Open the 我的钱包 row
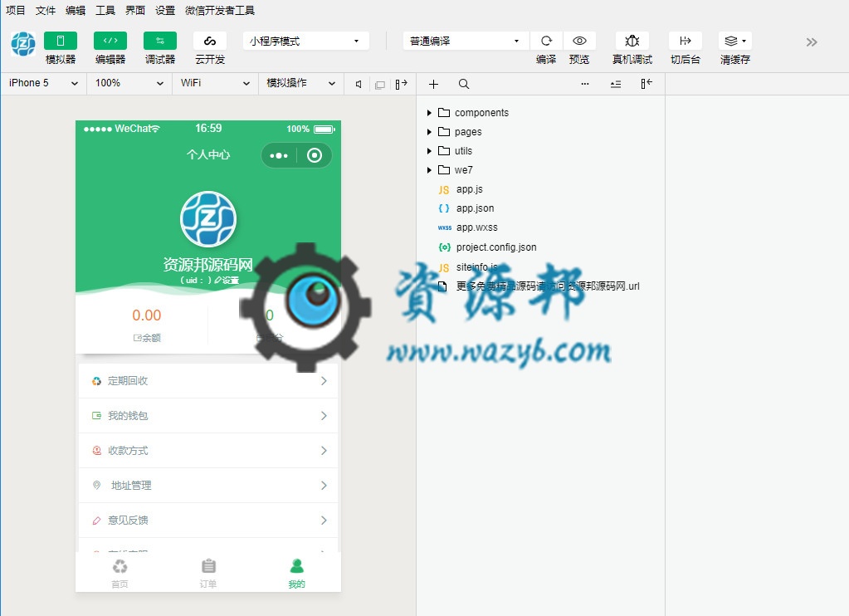Screen dimensions: 849x616 (208, 416)
